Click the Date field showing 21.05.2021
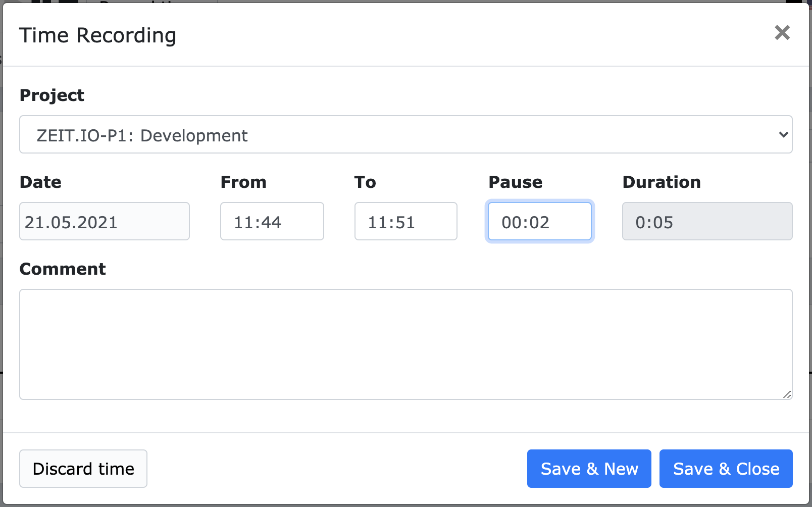 (x=105, y=222)
